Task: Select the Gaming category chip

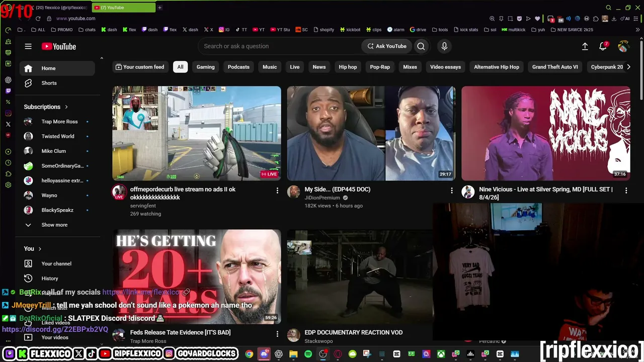Action: click(x=205, y=67)
